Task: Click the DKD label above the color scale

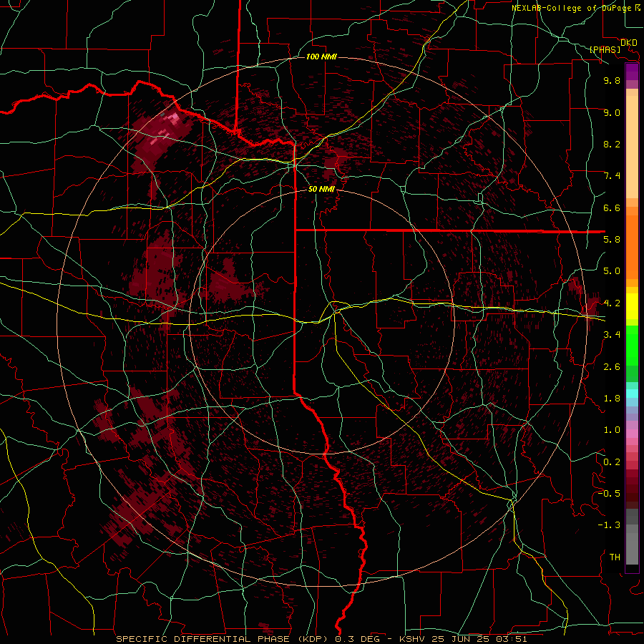Action: click(x=629, y=42)
